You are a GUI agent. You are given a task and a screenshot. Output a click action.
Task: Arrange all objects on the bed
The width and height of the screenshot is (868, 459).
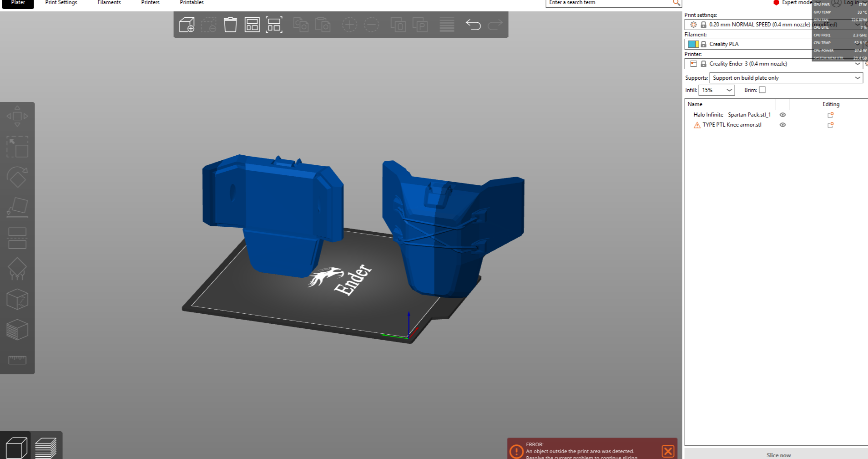point(252,25)
